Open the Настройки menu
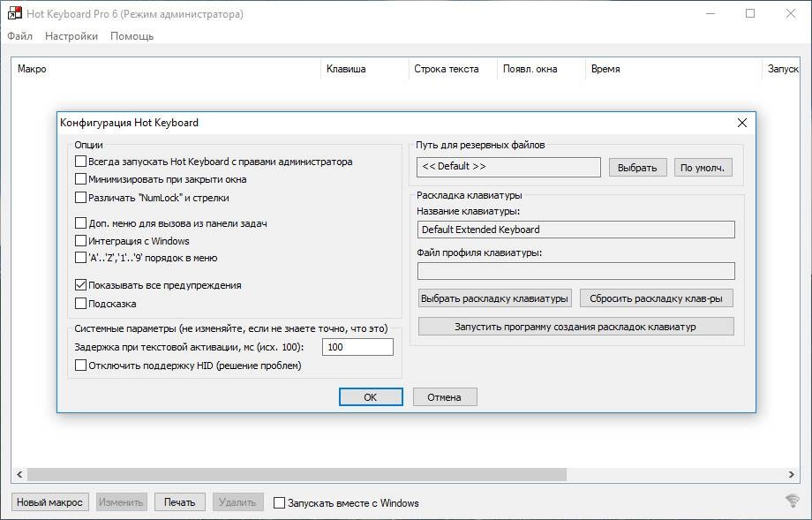 coord(71,35)
